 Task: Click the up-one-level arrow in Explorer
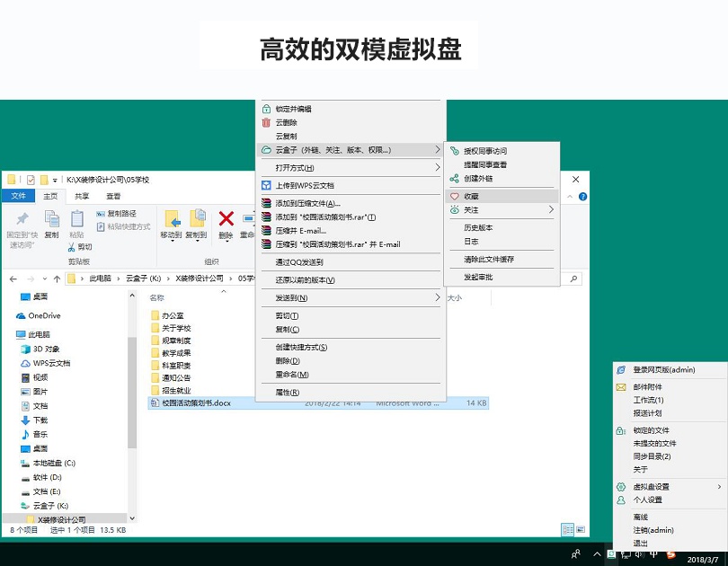click(x=58, y=279)
